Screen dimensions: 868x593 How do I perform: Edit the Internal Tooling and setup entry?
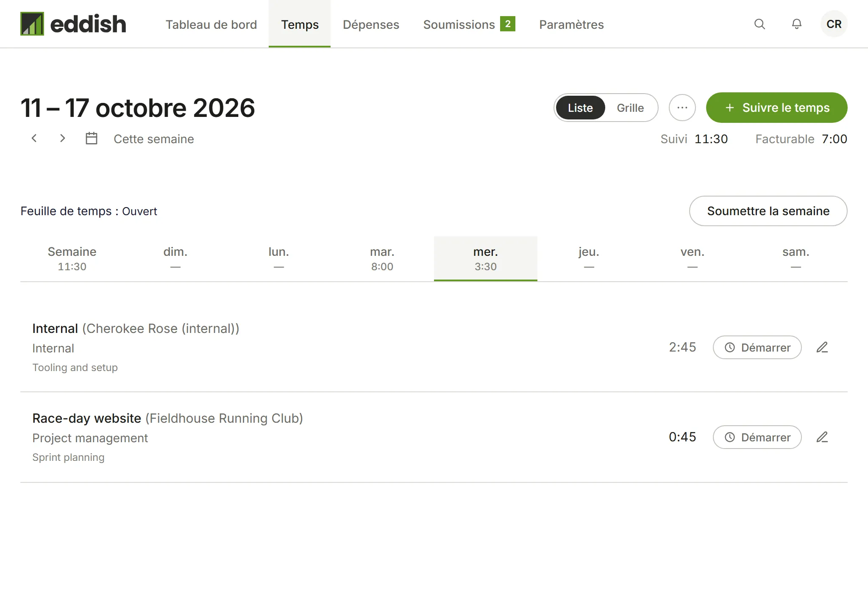tap(822, 347)
